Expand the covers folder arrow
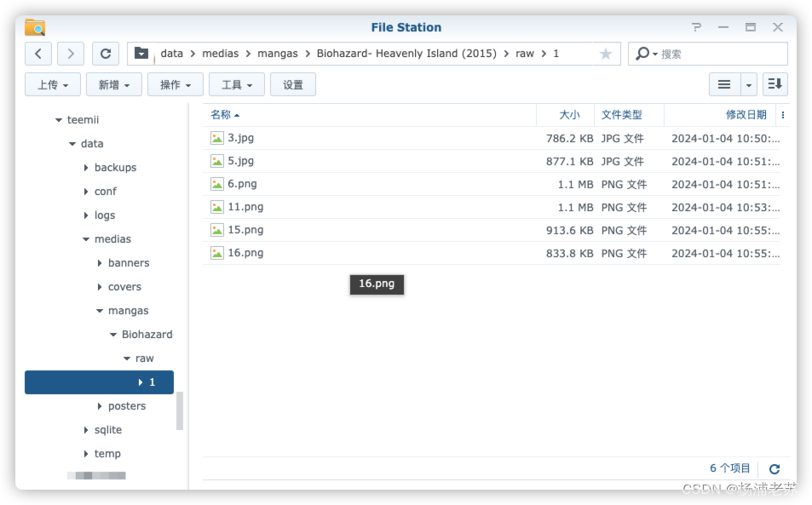The image size is (812, 505). coord(100,287)
